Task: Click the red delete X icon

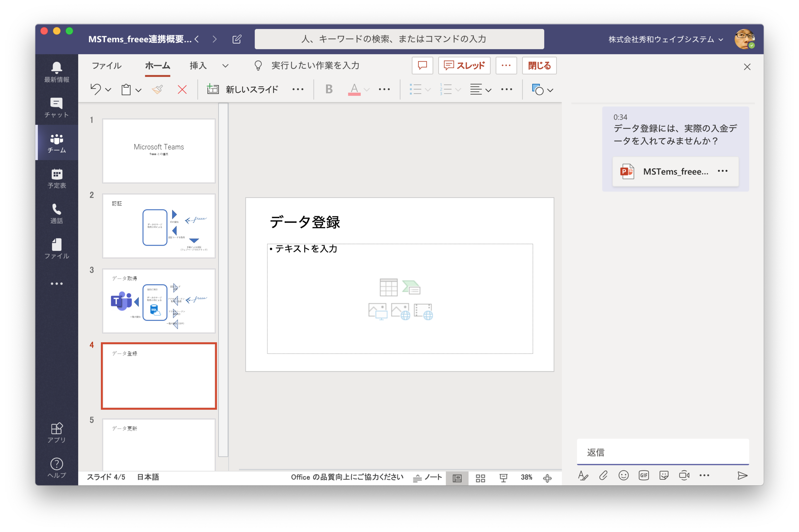Action: (182, 89)
